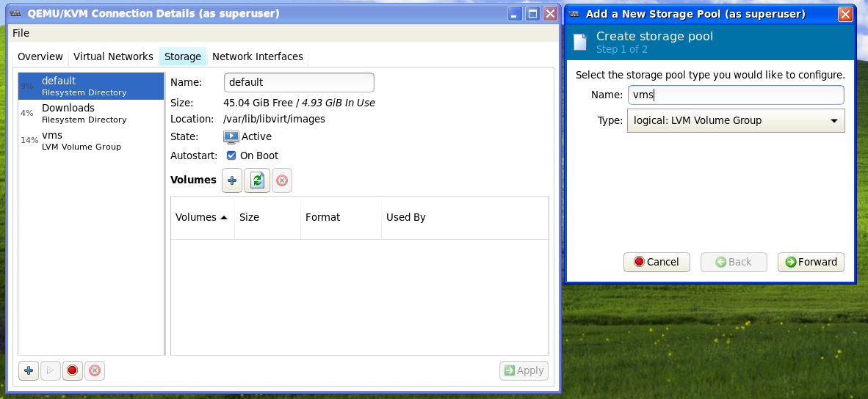
Task: Click the Add a New Storage Pool title bar icon
Action: click(x=574, y=14)
